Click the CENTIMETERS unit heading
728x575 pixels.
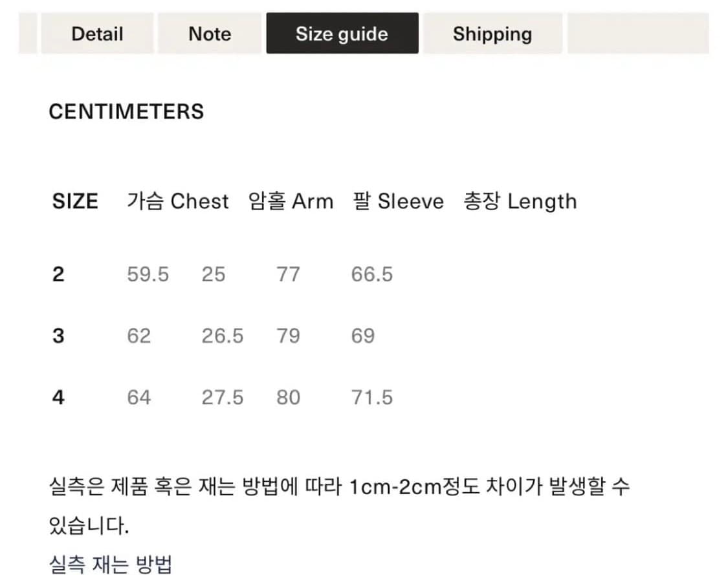(x=126, y=112)
